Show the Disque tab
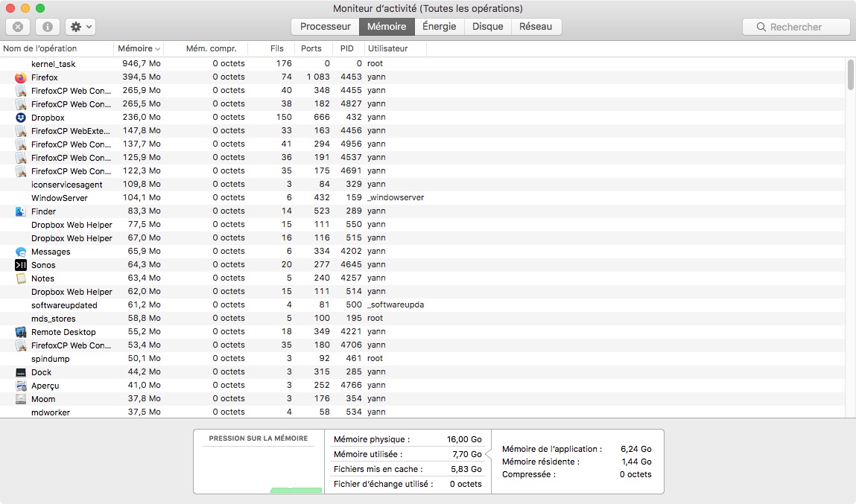856x504 pixels. [487, 27]
